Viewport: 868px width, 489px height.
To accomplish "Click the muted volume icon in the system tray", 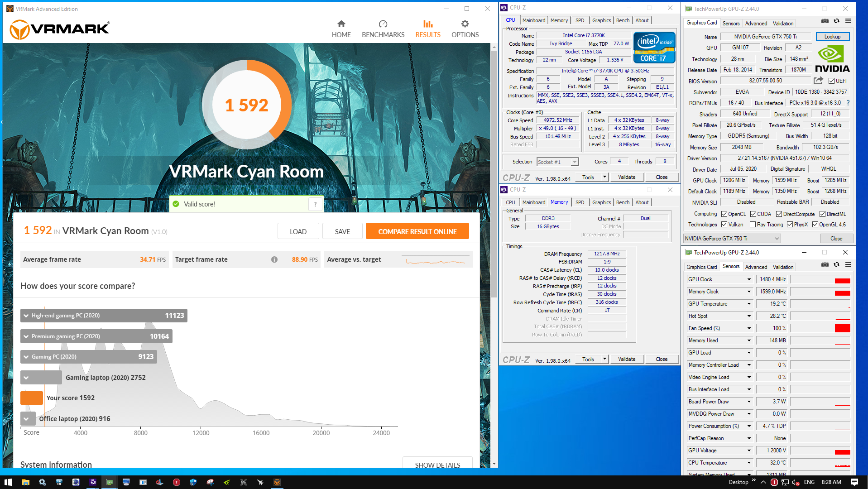I will point(796,482).
